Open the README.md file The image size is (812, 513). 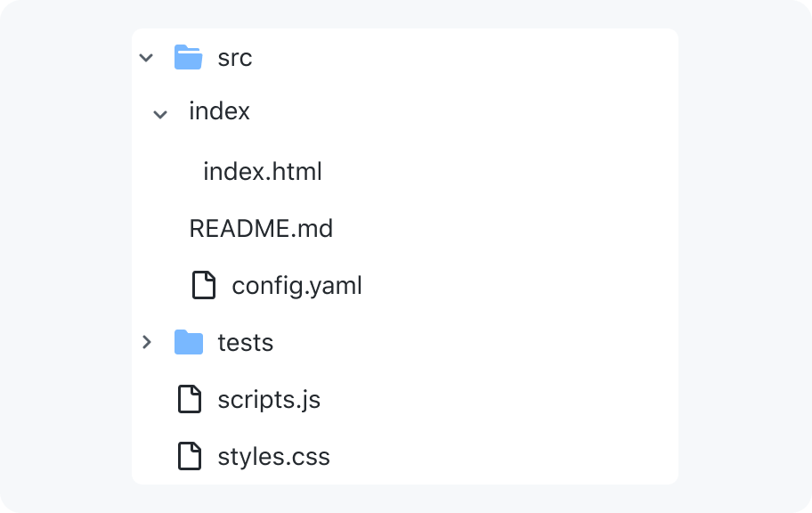click(261, 229)
